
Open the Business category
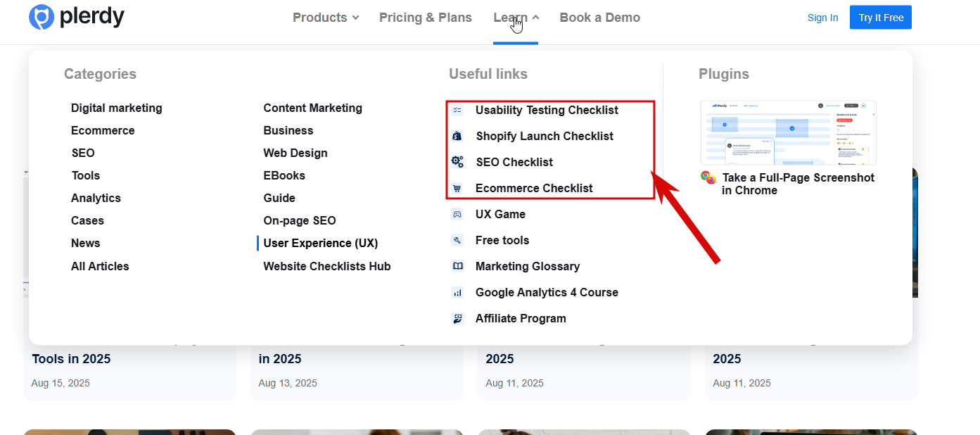click(x=288, y=130)
